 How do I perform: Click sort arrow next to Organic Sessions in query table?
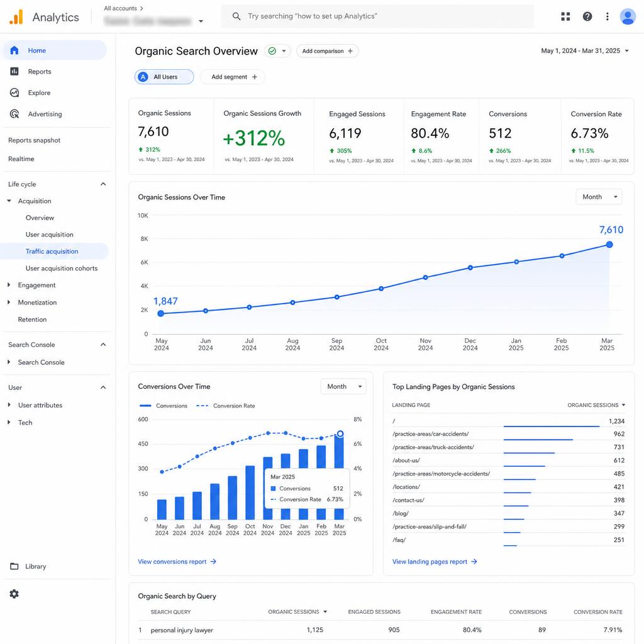click(x=325, y=611)
